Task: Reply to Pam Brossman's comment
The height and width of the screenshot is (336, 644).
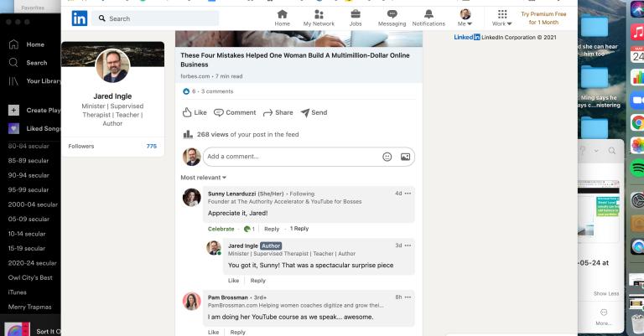Action: pos(237,333)
